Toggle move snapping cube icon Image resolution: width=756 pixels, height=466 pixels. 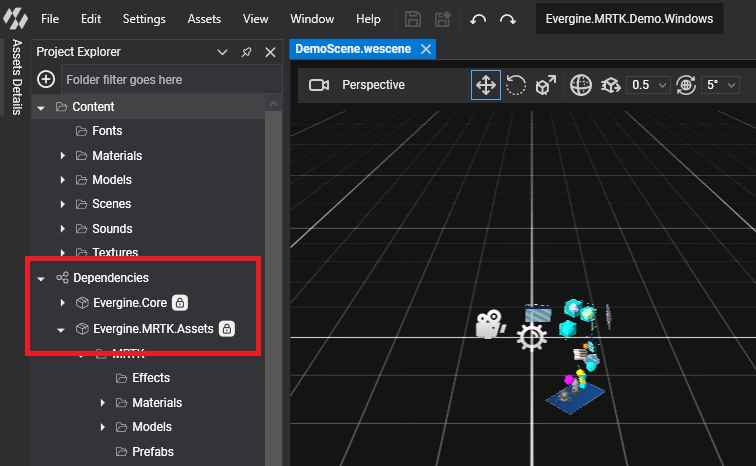[x=610, y=85]
